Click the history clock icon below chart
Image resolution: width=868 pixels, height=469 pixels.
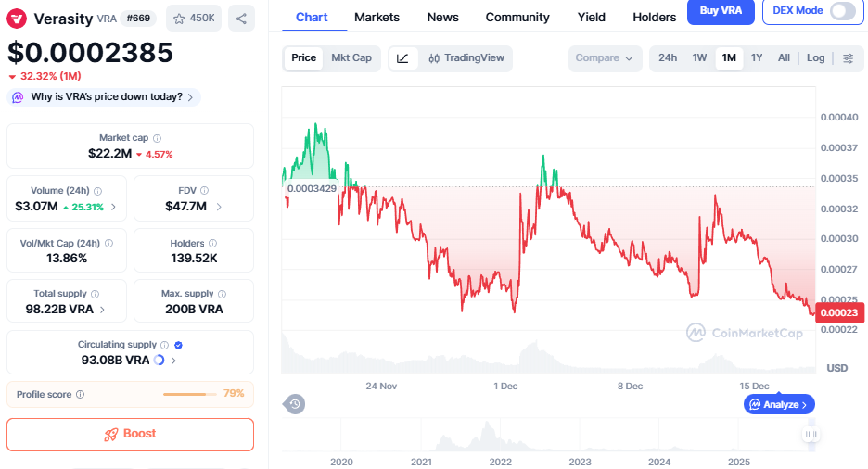click(x=295, y=403)
